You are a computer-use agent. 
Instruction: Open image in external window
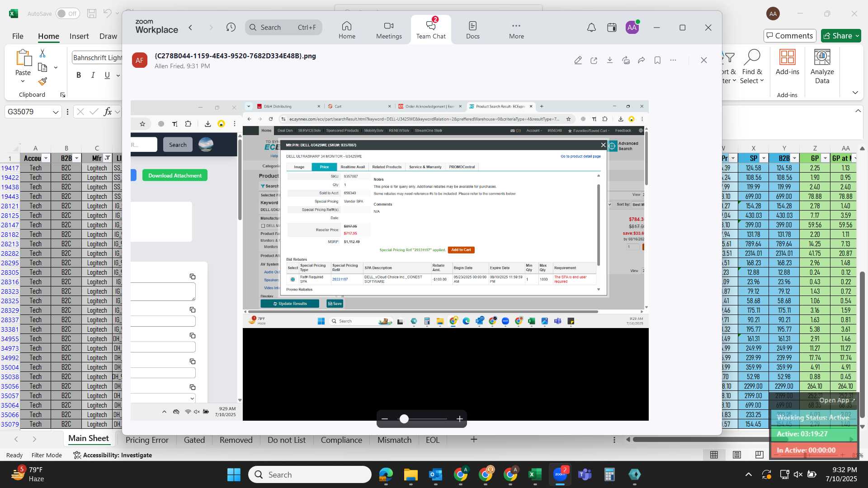click(594, 60)
